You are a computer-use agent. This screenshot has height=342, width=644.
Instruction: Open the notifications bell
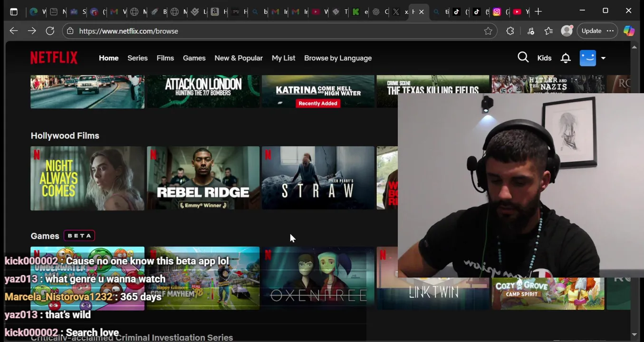(566, 58)
